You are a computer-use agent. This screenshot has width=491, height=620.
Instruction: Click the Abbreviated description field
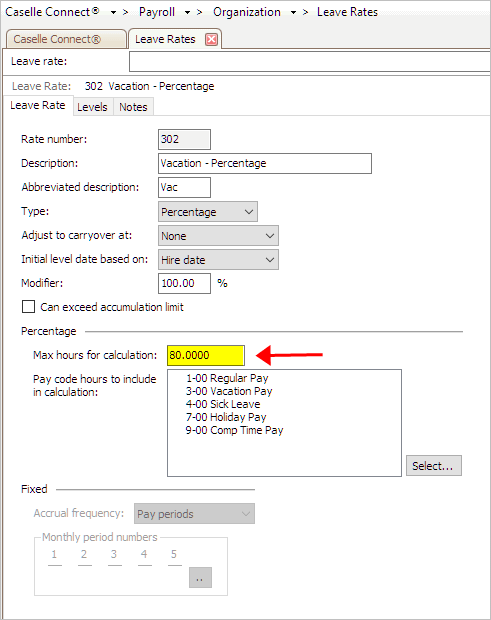tap(184, 187)
